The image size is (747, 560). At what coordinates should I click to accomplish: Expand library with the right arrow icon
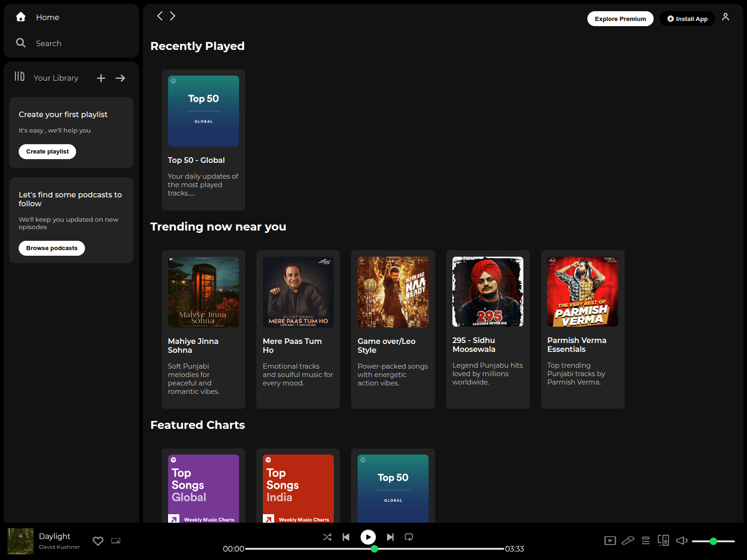coord(120,78)
